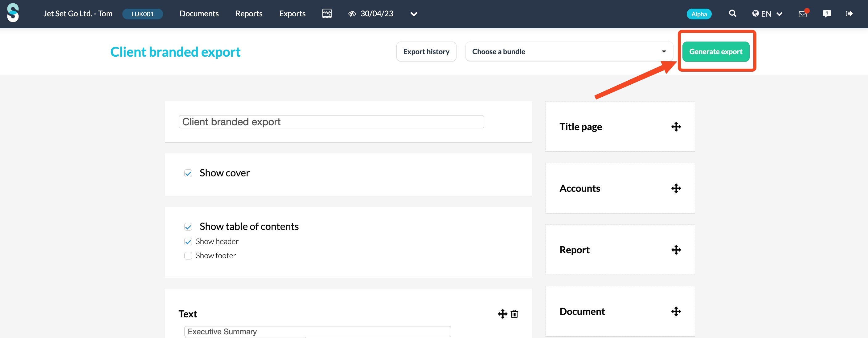Open the monitor activity icon in navbar

(326, 14)
